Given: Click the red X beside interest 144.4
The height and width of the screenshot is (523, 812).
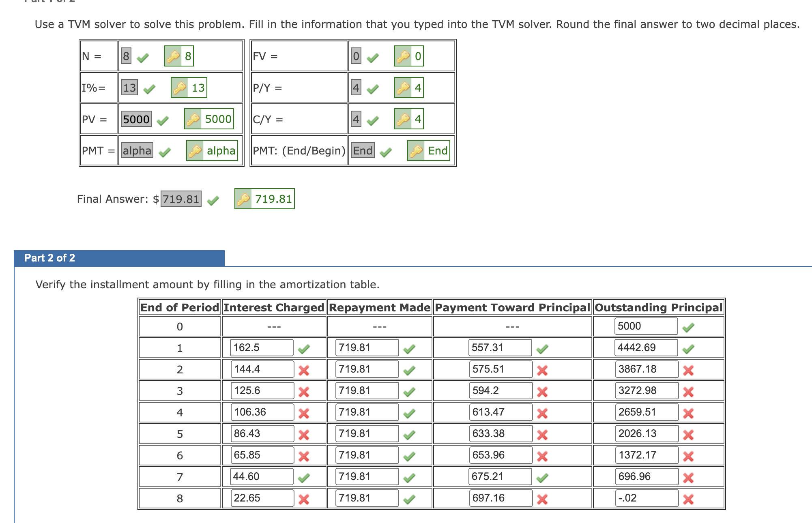Looking at the screenshot, I should click(304, 370).
